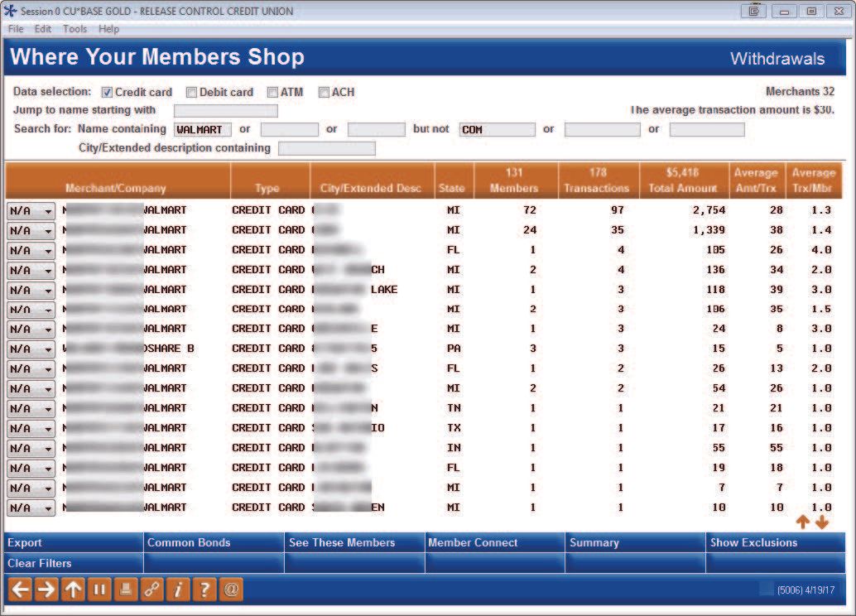The width and height of the screenshot is (856, 616).
Task: Click the PA state cell
Action: click(454, 349)
